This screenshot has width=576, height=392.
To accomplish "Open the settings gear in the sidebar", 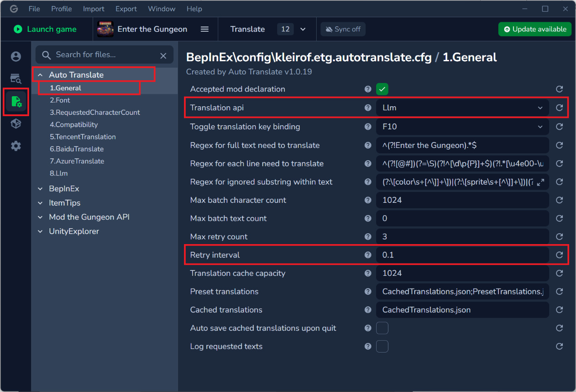I will click(16, 146).
